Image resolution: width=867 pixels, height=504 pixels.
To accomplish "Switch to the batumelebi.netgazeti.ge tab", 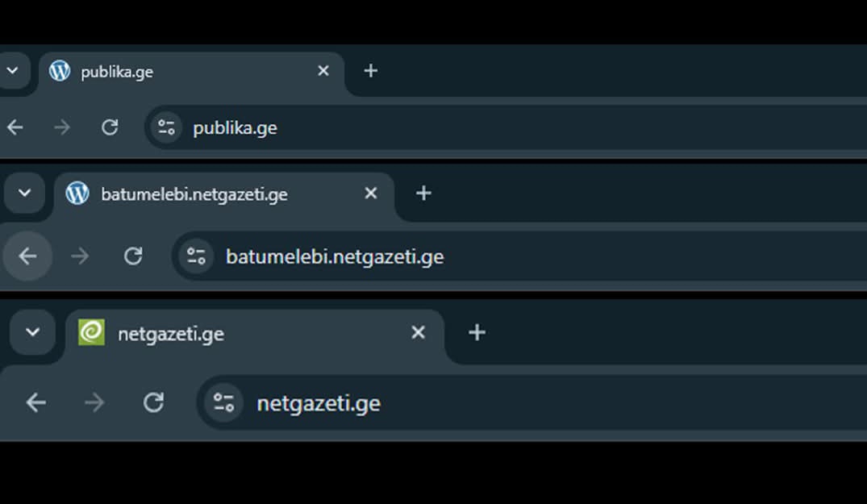I will coord(194,194).
